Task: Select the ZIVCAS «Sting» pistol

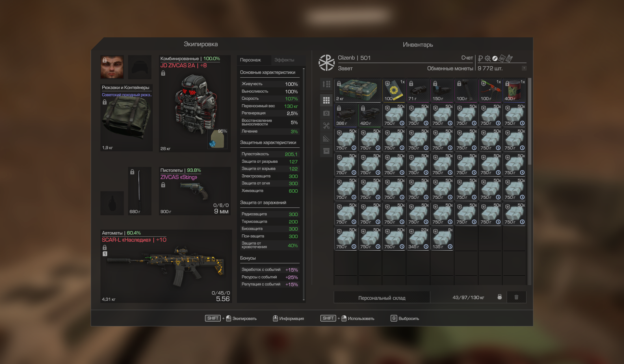Action: click(x=195, y=191)
